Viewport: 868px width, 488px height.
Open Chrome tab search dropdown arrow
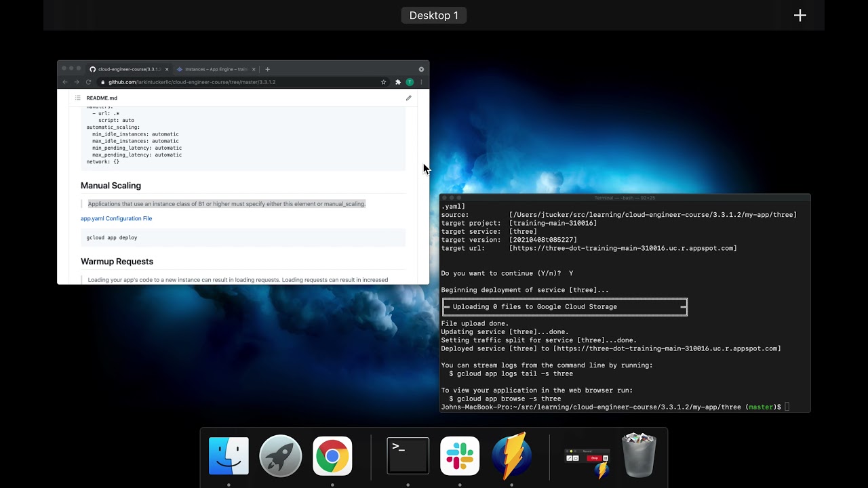tap(421, 69)
